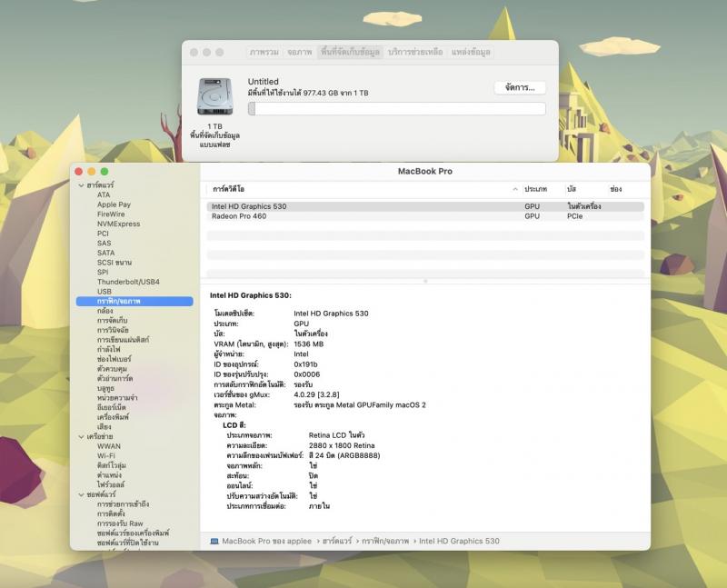This screenshot has height=588, width=727.
Task: Open Wi-Fi in the sidebar
Action: pos(106,456)
